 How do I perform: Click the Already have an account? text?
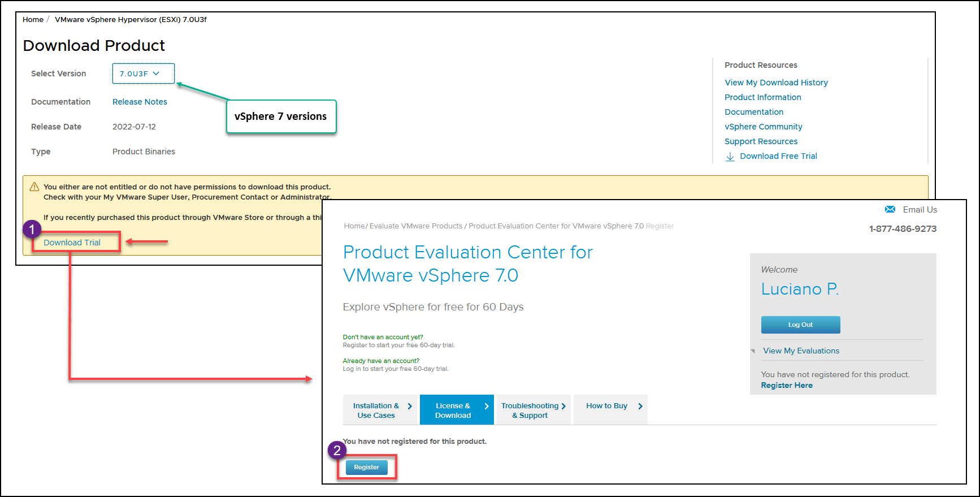pos(381,361)
